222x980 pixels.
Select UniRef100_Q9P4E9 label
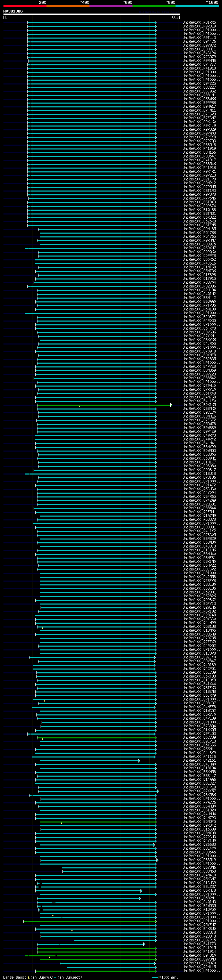199,431
